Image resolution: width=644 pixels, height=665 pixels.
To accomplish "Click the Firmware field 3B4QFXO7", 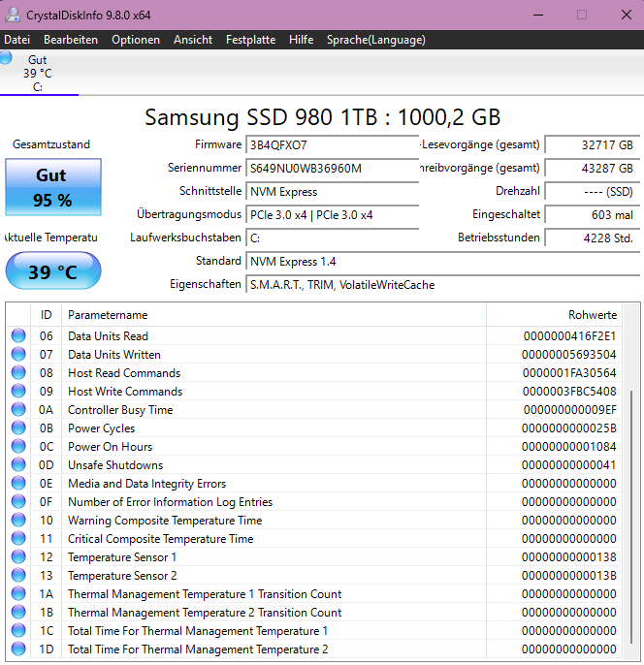I will click(332, 145).
